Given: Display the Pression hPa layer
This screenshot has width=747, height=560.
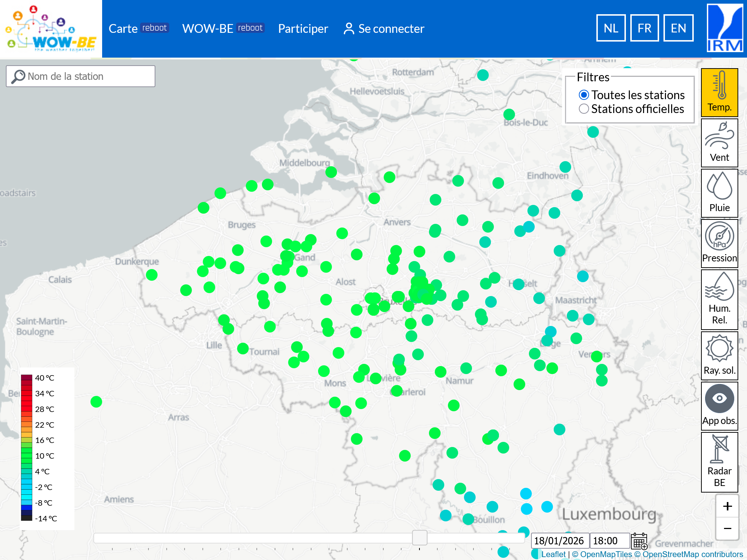Looking at the screenshot, I should (719, 243).
